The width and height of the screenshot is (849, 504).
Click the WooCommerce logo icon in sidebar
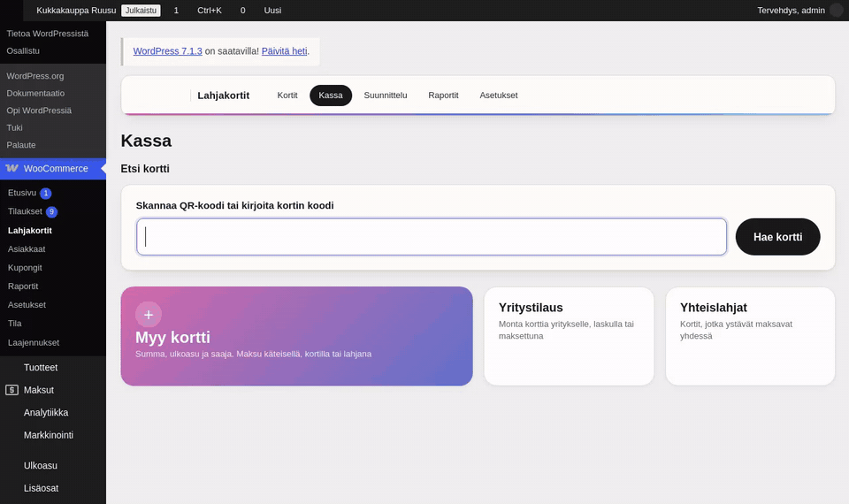click(x=11, y=168)
